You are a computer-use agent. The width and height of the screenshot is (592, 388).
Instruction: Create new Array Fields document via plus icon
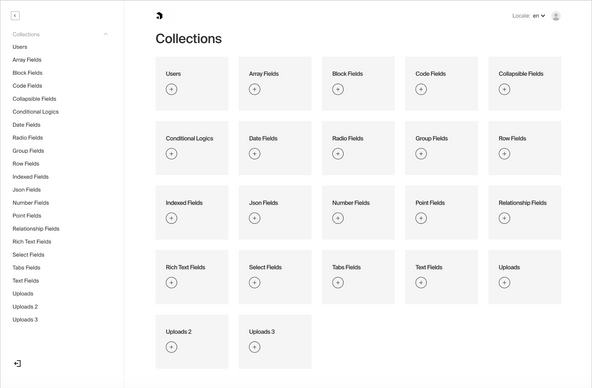tap(254, 89)
